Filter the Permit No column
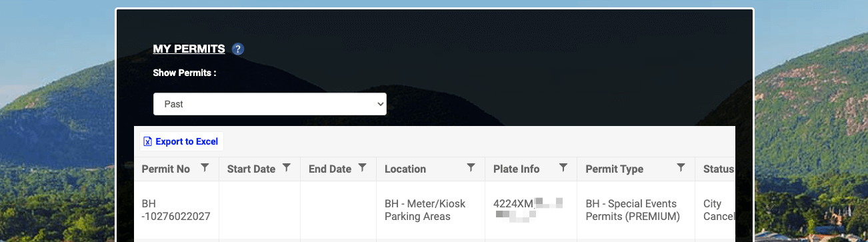 tap(205, 168)
